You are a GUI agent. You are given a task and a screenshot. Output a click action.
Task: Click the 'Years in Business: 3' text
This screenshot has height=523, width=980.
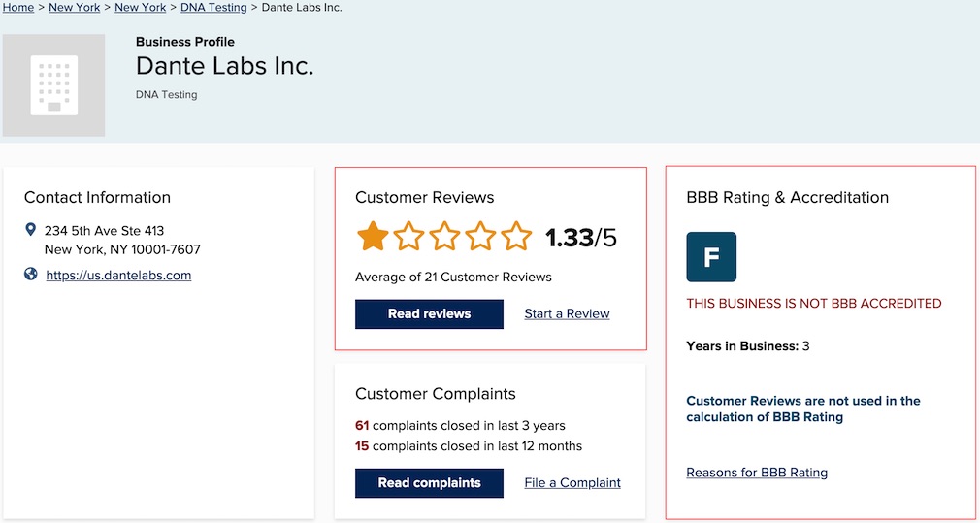click(747, 346)
